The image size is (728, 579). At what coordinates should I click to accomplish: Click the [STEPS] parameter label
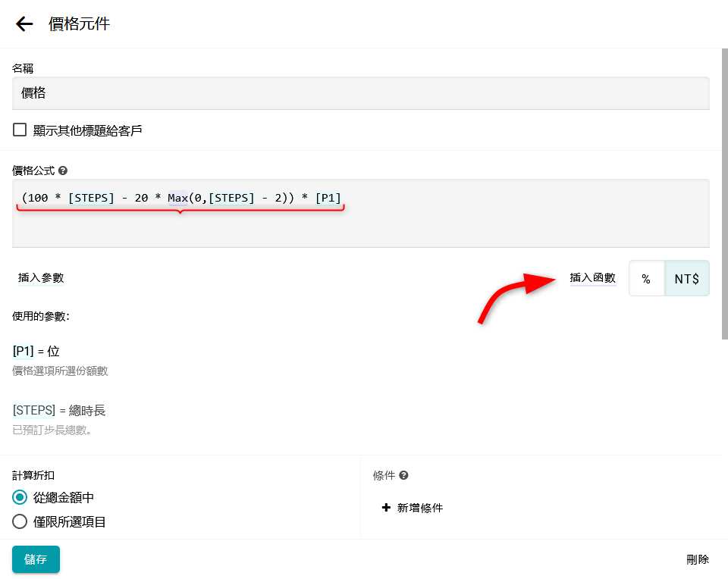(34, 410)
